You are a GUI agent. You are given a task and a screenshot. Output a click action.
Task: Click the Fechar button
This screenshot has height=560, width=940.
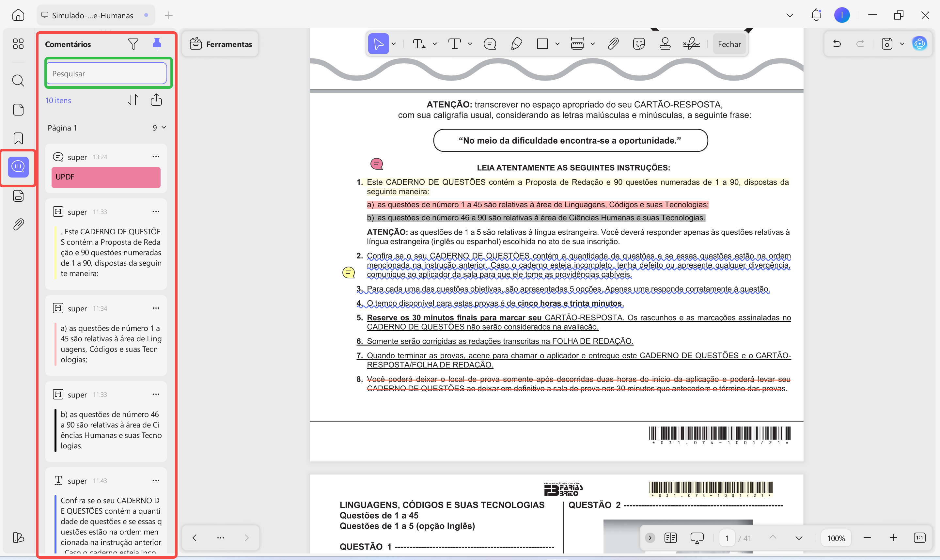(x=729, y=44)
